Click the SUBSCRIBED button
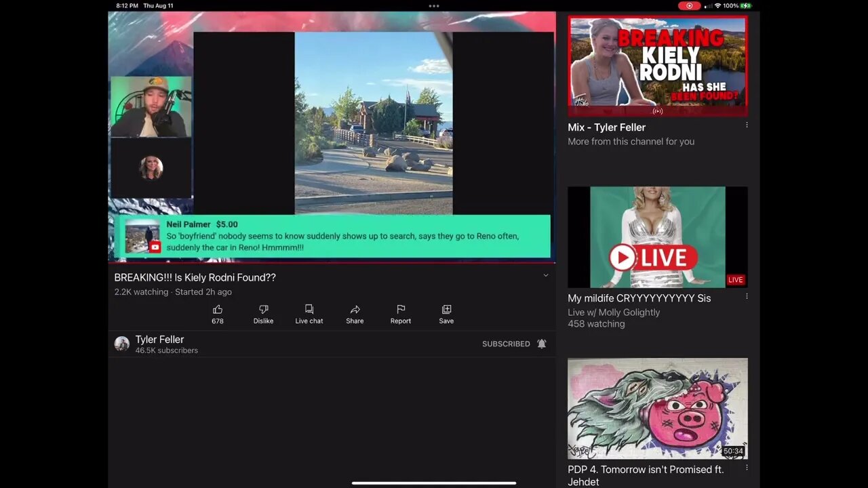Image resolution: width=868 pixels, height=488 pixels. point(506,344)
